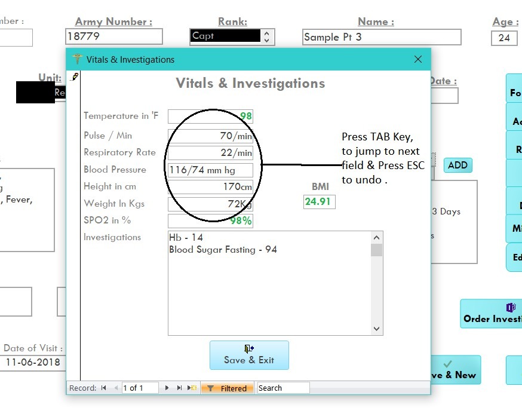Close the Vitals & Investigations window
The image size is (522, 420).
[x=418, y=59]
